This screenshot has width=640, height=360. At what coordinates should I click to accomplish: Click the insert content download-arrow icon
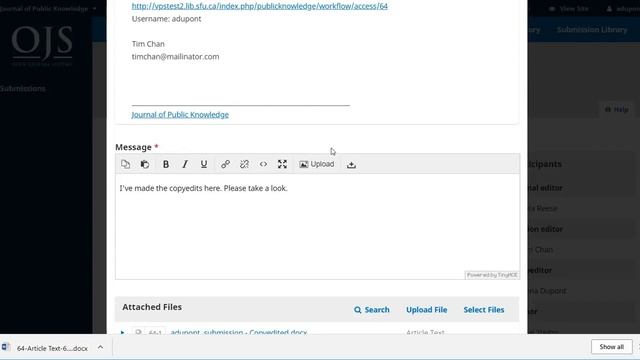point(351,164)
